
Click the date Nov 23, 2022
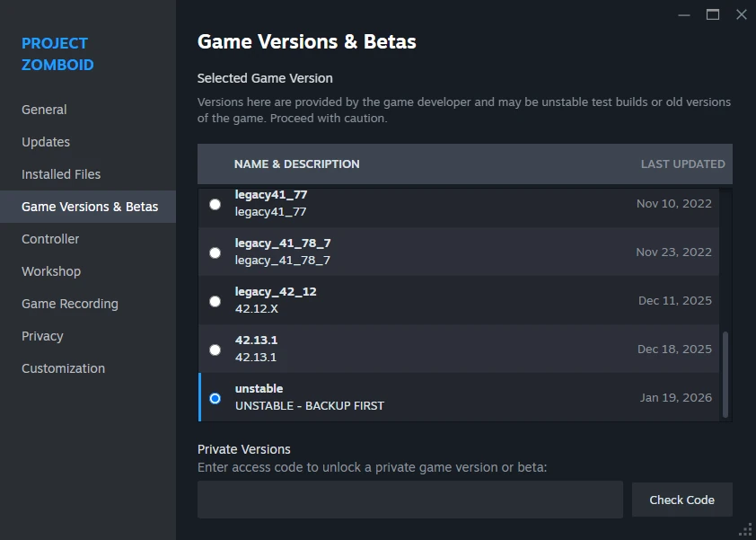click(674, 252)
